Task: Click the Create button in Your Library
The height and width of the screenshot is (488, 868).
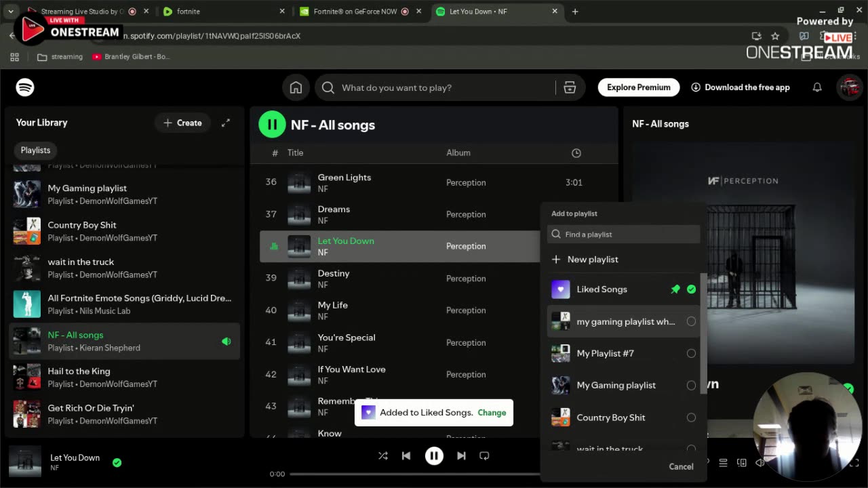Action: [182, 123]
